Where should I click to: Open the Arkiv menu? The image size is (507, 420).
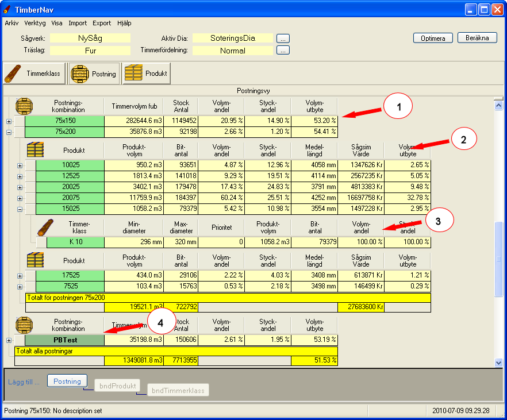tap(11, 23)
